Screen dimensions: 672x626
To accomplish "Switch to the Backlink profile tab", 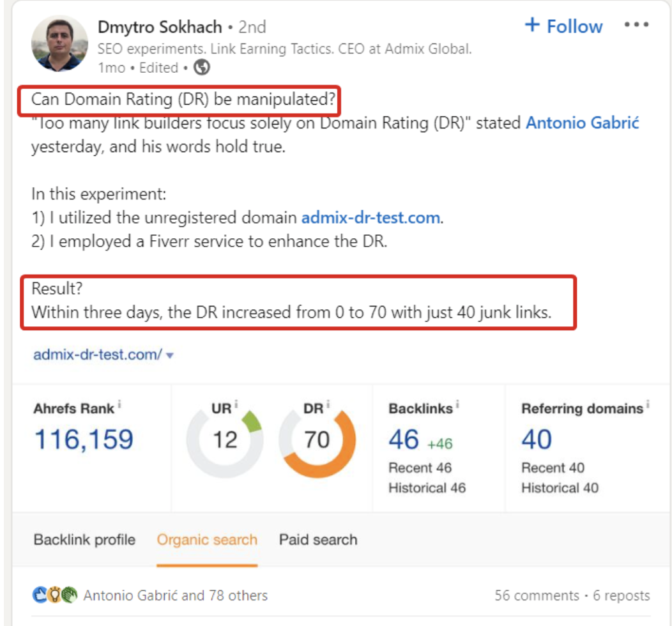I will click(84, 540).
